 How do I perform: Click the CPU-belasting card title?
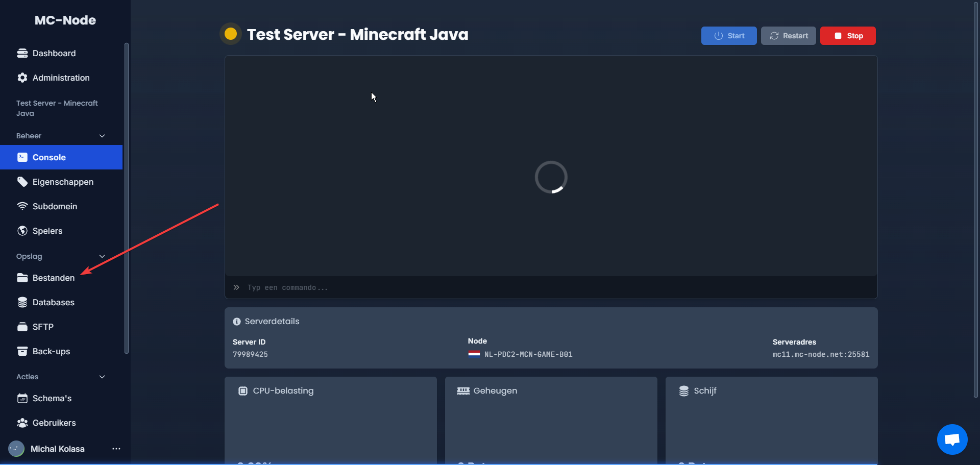click(283, 391)
